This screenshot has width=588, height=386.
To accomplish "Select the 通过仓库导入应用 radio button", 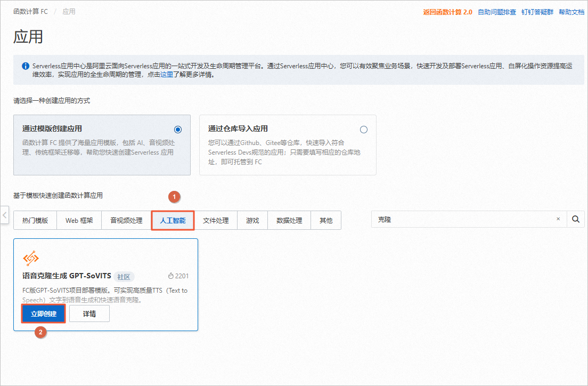I will coord(364,130).
